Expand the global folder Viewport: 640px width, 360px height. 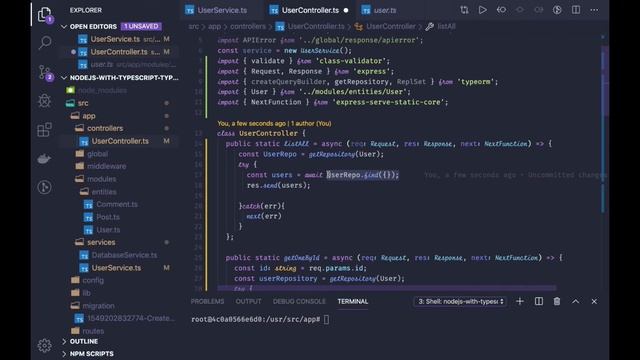click(x=98, y=154)
